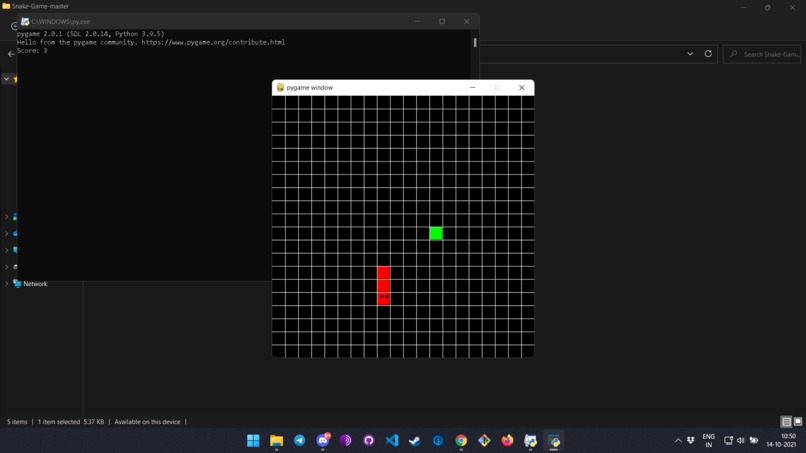Screen dimensions: 806x453
Task: Switch to the py.exe console taskbar icon
Action: click(530, 441)
